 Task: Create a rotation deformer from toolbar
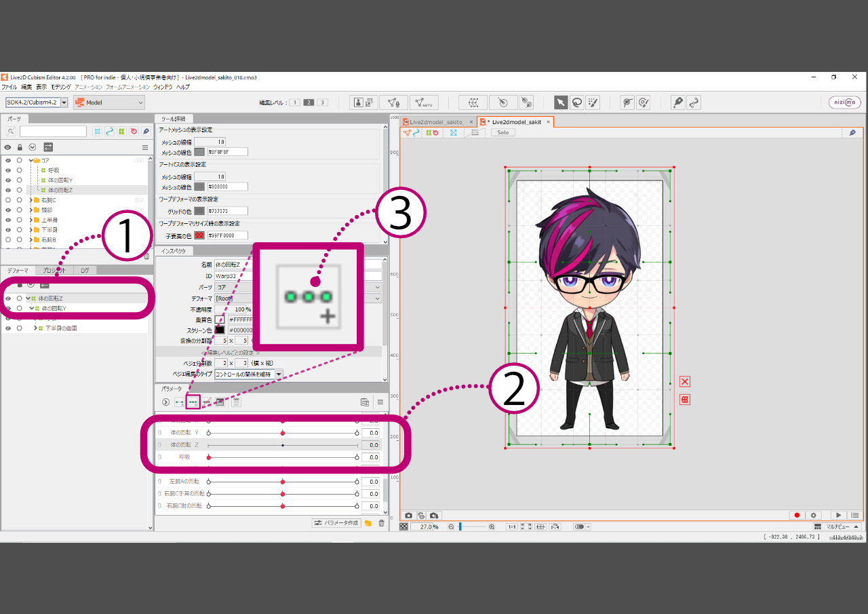click(x=503, y=102)
